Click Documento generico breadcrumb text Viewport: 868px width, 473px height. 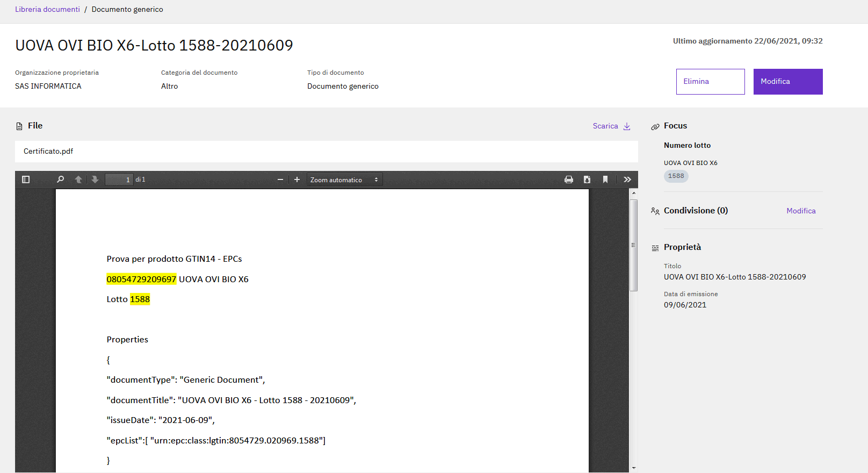click(127, 9)
